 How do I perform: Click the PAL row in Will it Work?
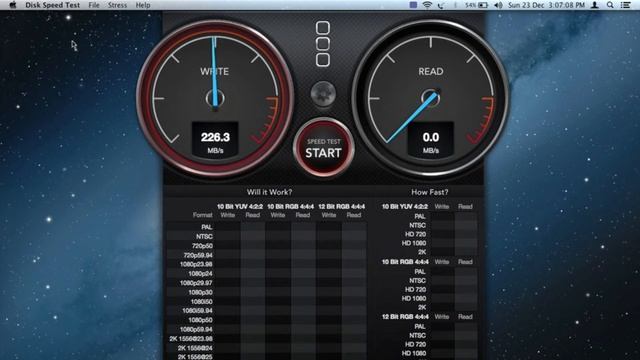click(267, 227)
